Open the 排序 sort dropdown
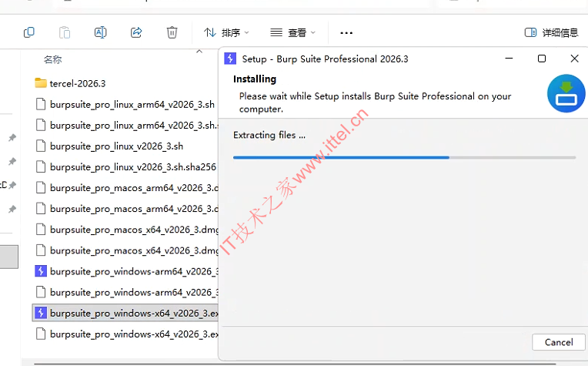Image resolution: width=588 pixels, height=366 pixels. click(227, 32)
